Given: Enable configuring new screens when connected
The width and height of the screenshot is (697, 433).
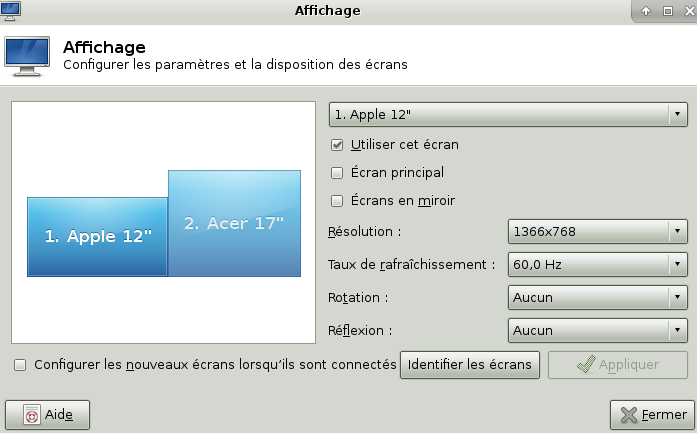Looking at the screenshot, I should point(20,365).
